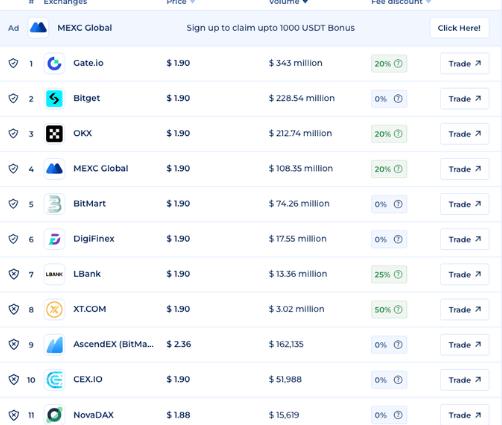Sort by Fee discount column arrow
Viewport: 502px width, 425px height.
pos(428,2)
